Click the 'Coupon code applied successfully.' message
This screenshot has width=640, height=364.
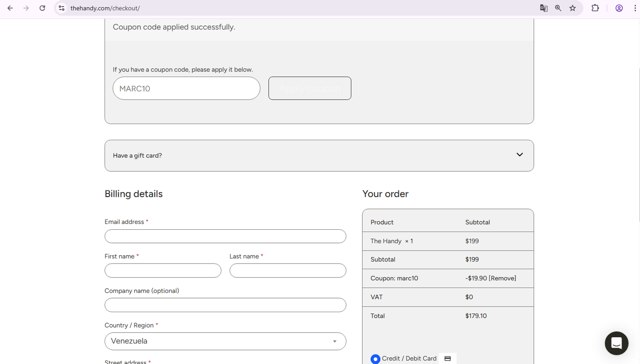pyautogui.click(x=174, y=27)
